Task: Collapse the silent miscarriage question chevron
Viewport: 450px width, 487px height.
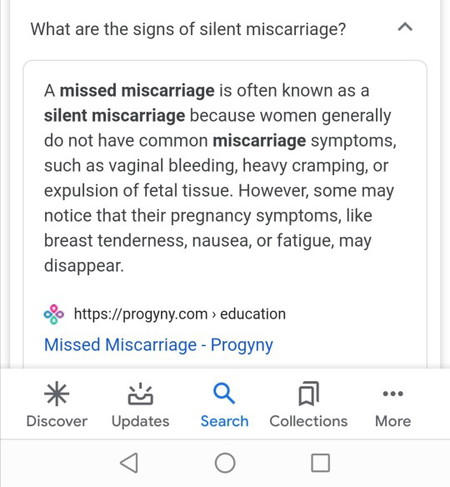Action: pyautogui.click(x=405, y=27)
